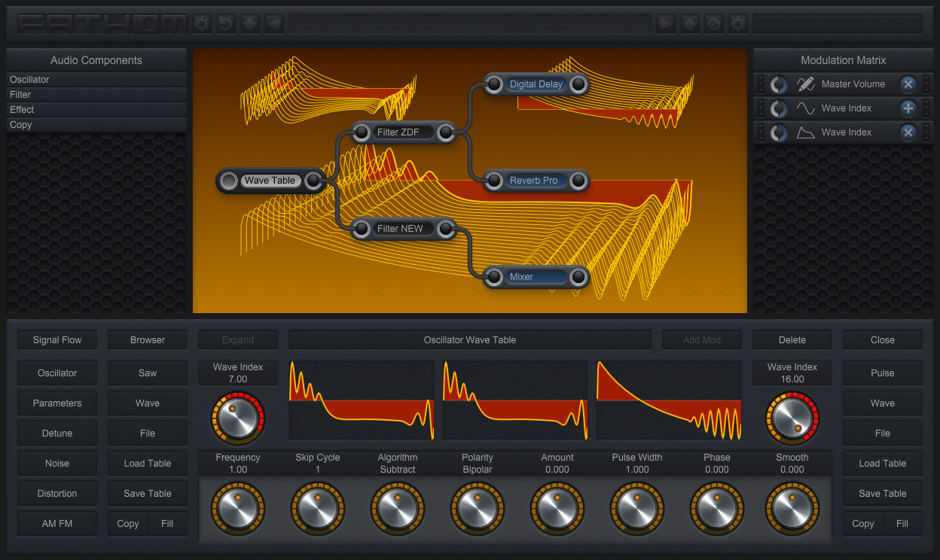Click the Oscillator Wave Table title bar

click(470, 340)
